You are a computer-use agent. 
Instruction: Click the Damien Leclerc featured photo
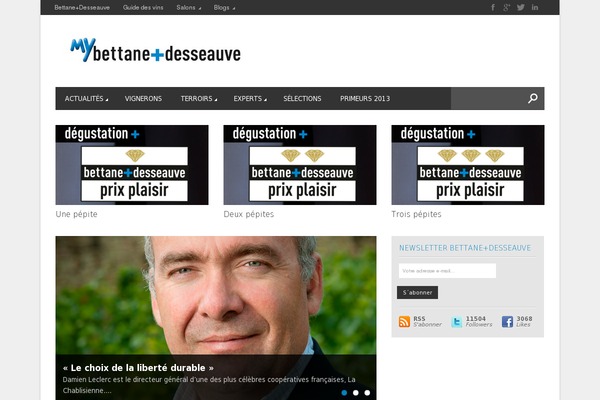click(216, 295)
